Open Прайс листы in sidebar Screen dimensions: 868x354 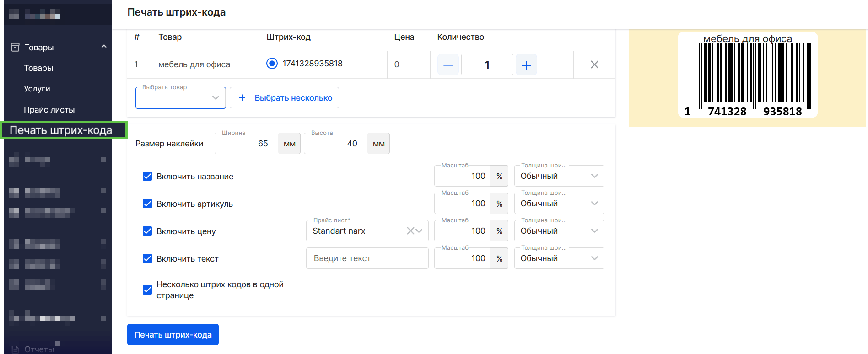(49, 110)
